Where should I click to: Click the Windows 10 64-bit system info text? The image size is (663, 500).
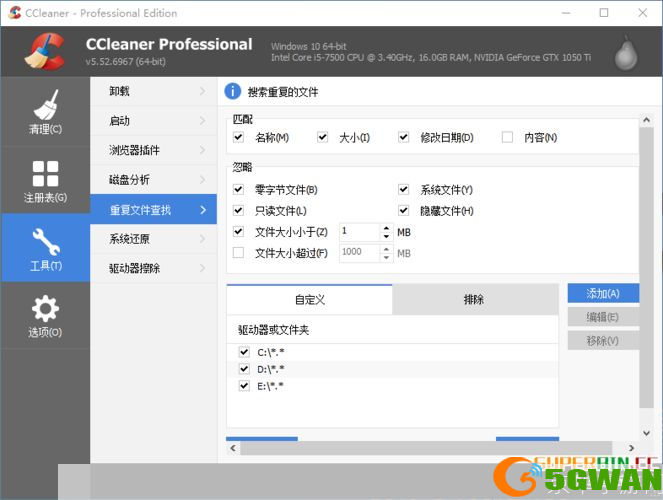(309, 46)
